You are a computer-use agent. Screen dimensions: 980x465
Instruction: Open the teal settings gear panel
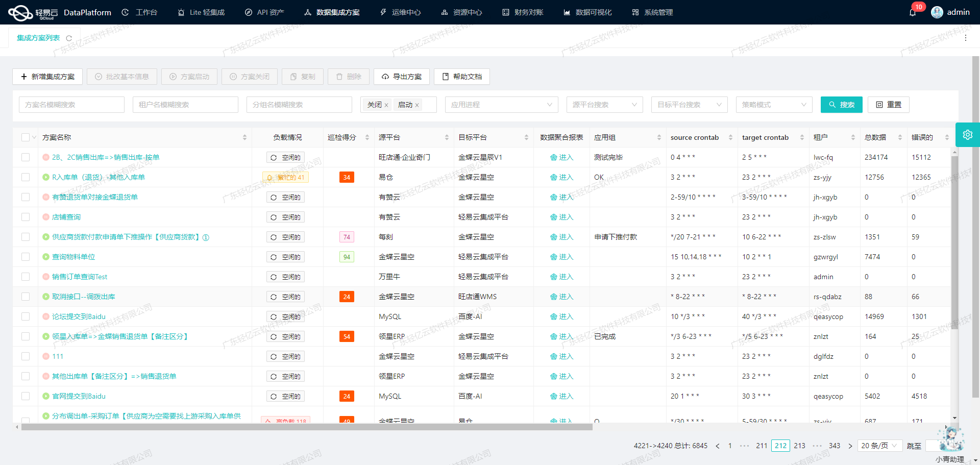pyautogui.click(x=968, y=135)
